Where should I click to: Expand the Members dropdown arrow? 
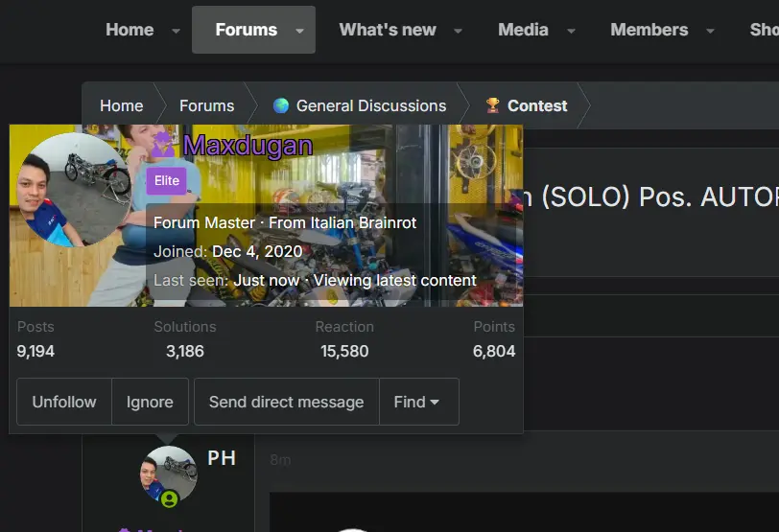(x=711, y=31)
